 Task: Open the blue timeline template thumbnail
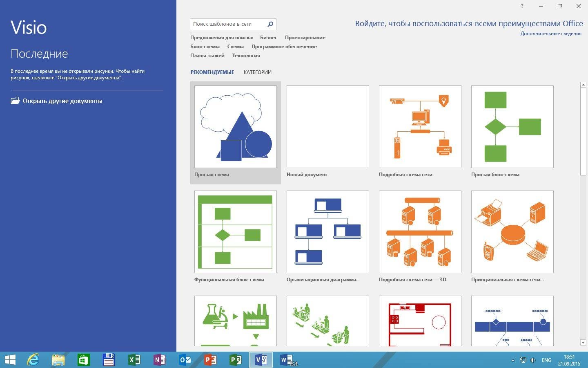pos(512,321)
